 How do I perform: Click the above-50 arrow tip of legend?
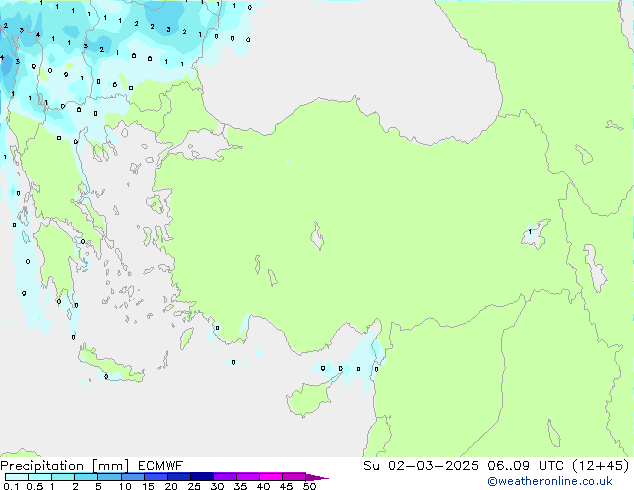(x=317, y=477)
